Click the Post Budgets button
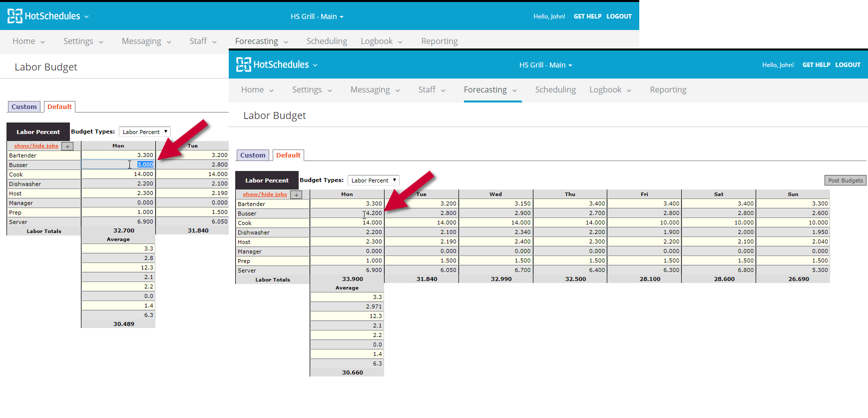Screen dimensions: 868x418 click(x=845, y=180)
